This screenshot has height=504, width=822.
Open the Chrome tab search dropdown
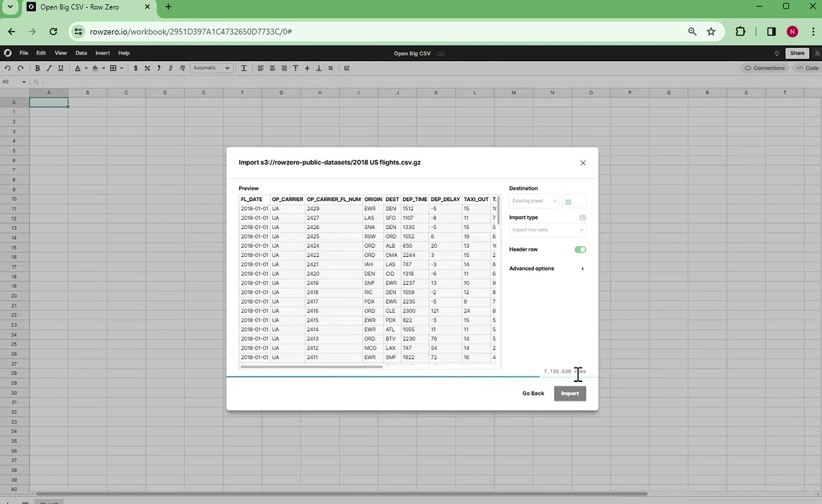tap(10, 6)
